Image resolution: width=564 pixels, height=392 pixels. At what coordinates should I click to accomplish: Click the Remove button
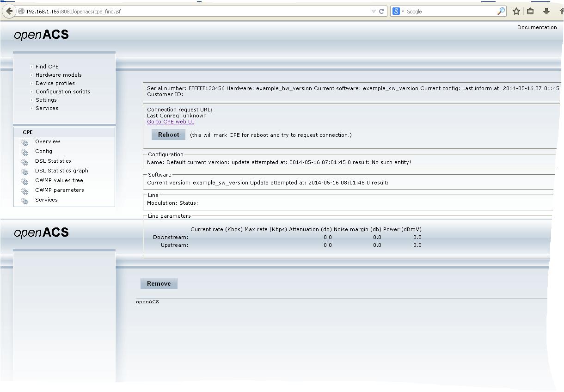pyautogui.click(x=159, y=284)
